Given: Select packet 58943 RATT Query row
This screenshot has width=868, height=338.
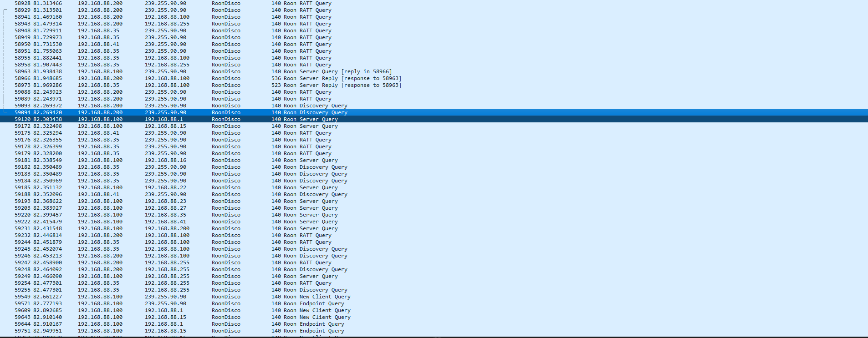Looking at the screenshot, I should [x=434, y=24].
